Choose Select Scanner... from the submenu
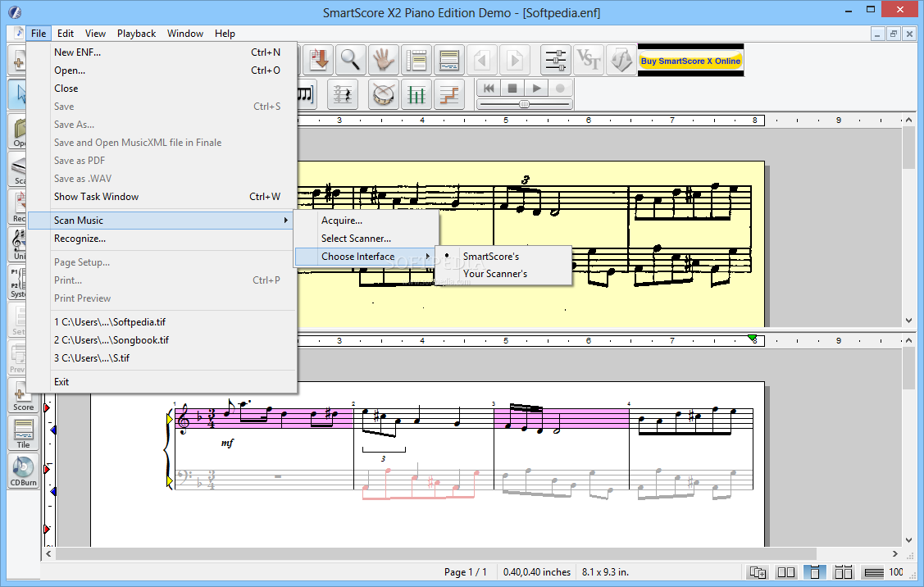This screenshot has height=587, width=924. 366,238
